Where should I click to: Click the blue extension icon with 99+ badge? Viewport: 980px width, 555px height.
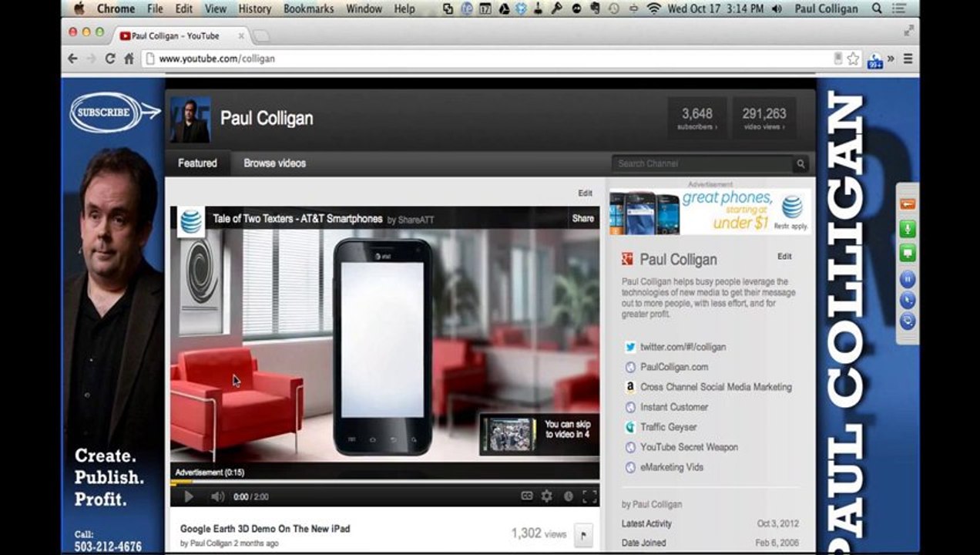coord(875,60)
